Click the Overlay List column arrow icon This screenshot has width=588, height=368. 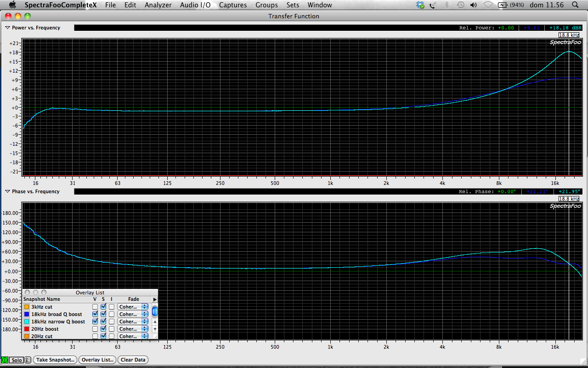[155, 299]
